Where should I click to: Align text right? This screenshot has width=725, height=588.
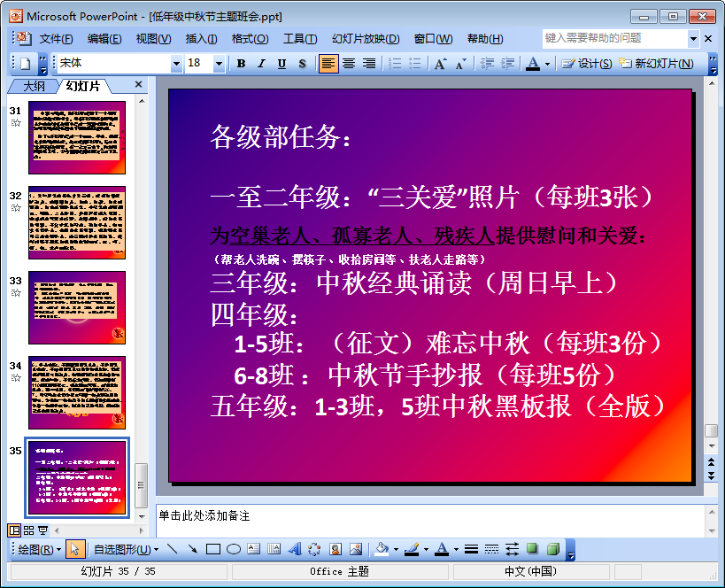(369, 64)
